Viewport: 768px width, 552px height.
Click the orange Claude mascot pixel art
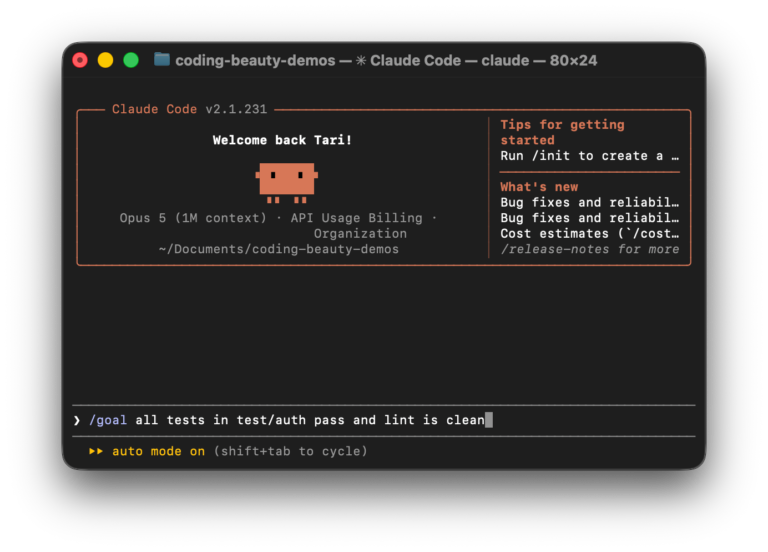click(x=287, y=183)
